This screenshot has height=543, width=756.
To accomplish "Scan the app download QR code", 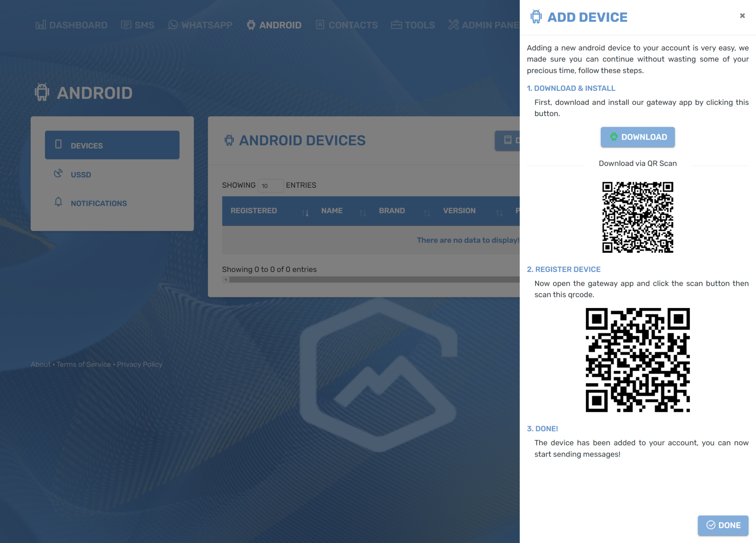I will pyautogui.click(x=638, y=216).
